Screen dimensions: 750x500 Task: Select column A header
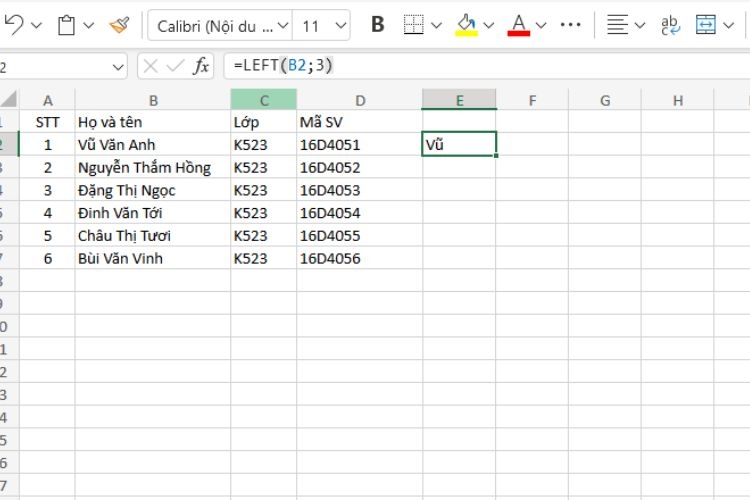tap(47, 100)
